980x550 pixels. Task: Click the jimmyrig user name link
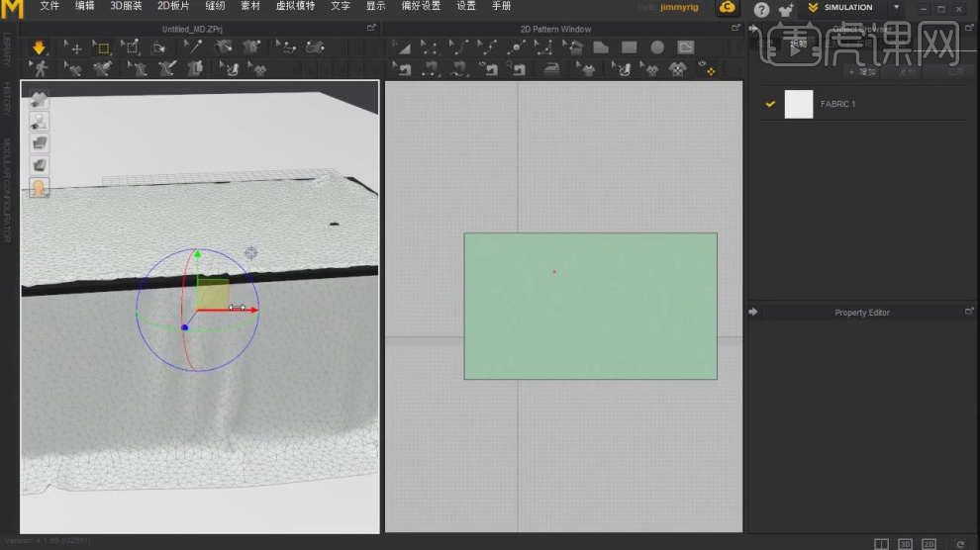pos(679,8)
